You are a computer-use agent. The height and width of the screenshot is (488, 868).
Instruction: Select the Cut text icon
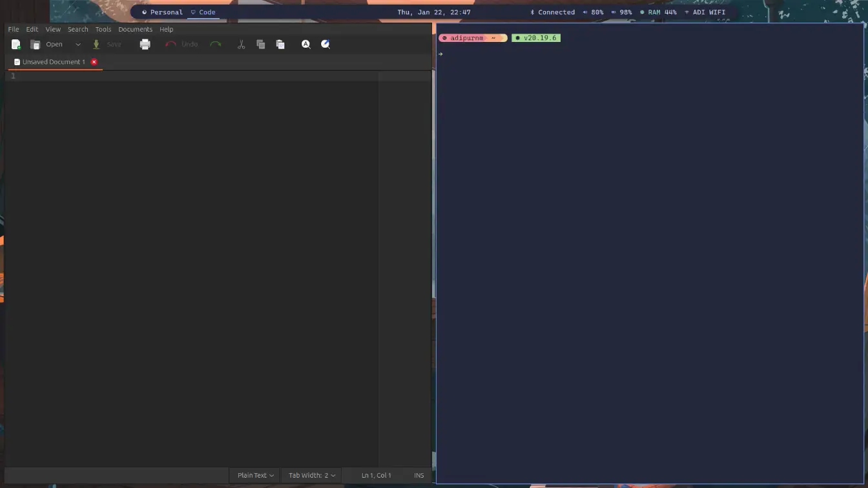tap(241, 44)
